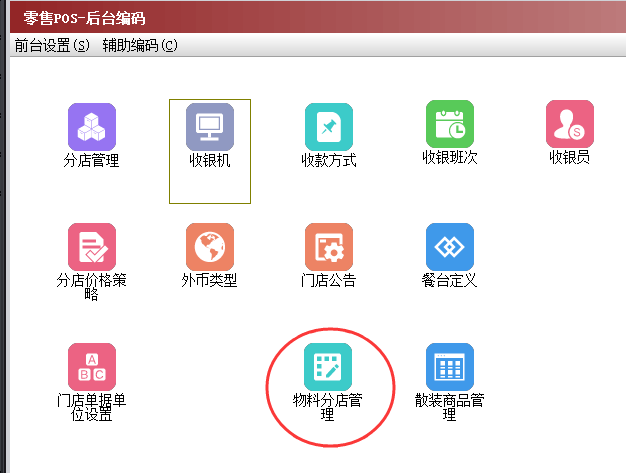Click the 餐台定义 label text

click(449, 280)
